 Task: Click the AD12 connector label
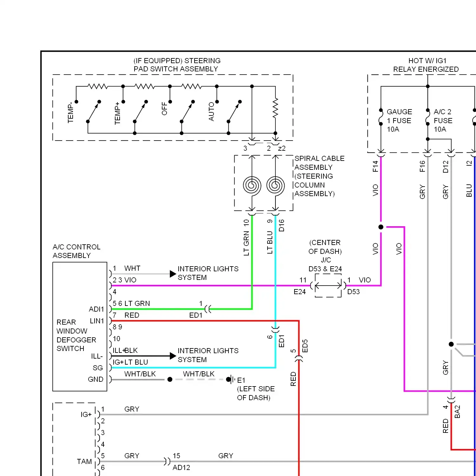[x=181, y=467]
